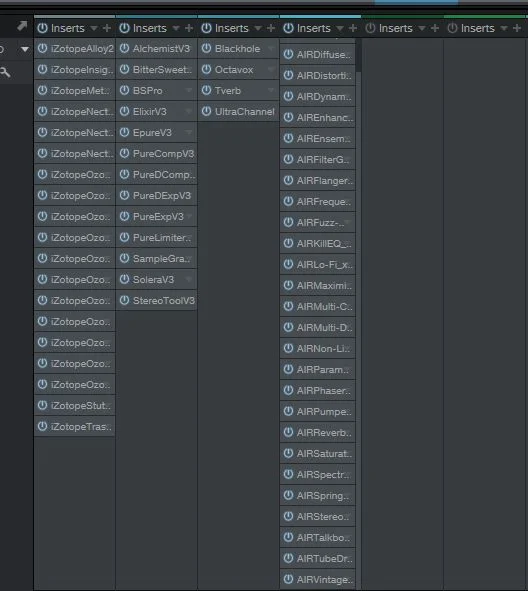Viewport: 528px width, 591px height.
Task: Open Inserts dropdown arrow above AlchemistV3
Action: 176,29
